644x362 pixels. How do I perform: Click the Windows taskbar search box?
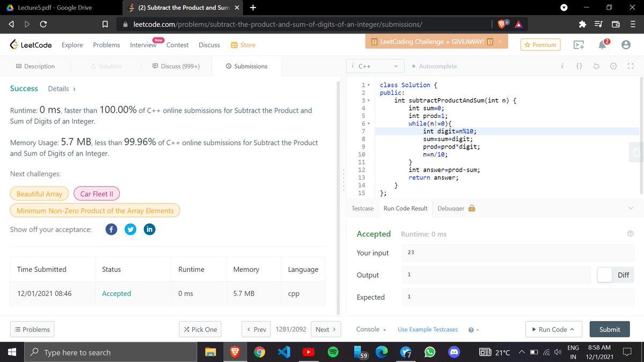(111, 352)
